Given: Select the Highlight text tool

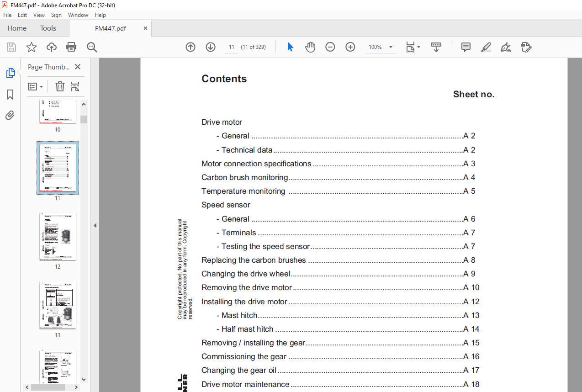Looking at the screenshot, I should coord(486,47).
